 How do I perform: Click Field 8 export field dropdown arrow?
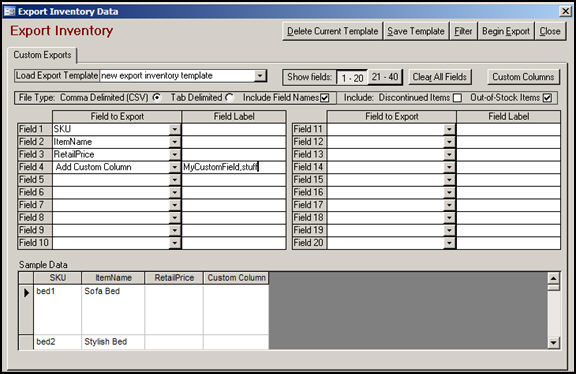[175, 217]
